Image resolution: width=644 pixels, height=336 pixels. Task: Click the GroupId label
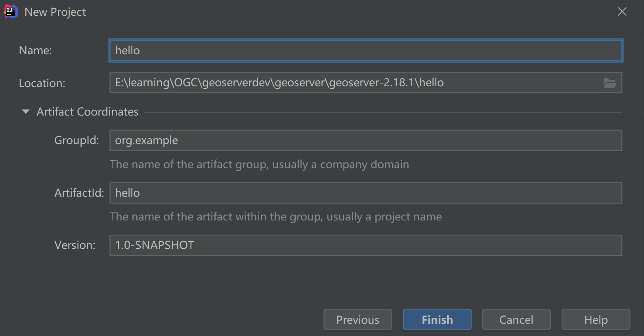pyautogui.click(x=76, y=140)
